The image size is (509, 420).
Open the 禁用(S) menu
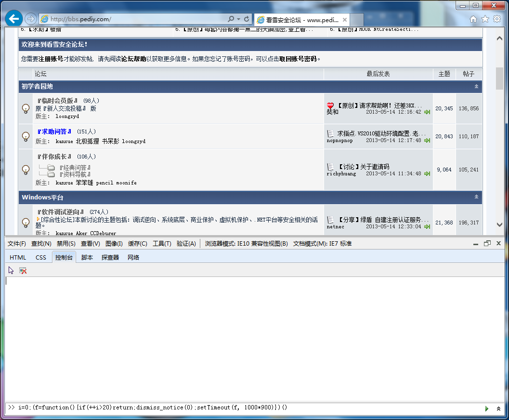pos(66,243)
